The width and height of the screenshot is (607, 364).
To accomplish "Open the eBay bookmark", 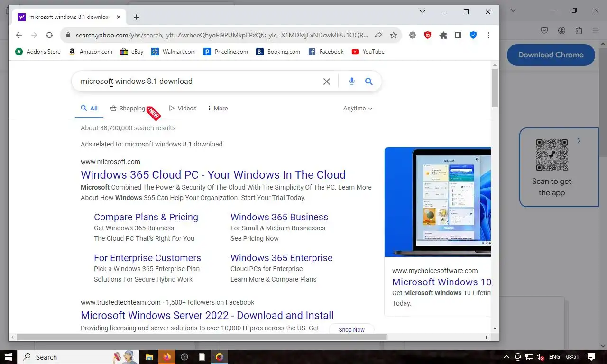I will click(131, 52).
